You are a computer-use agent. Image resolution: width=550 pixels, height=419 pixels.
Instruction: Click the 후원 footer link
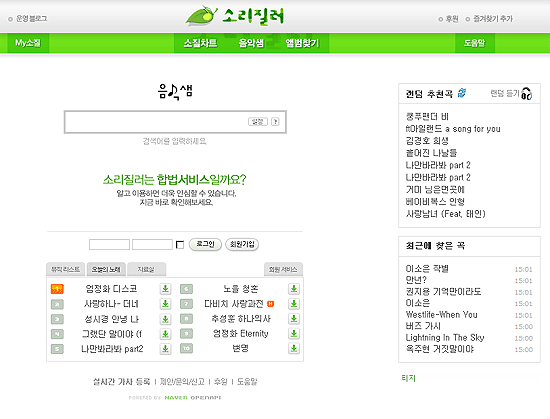221,381
